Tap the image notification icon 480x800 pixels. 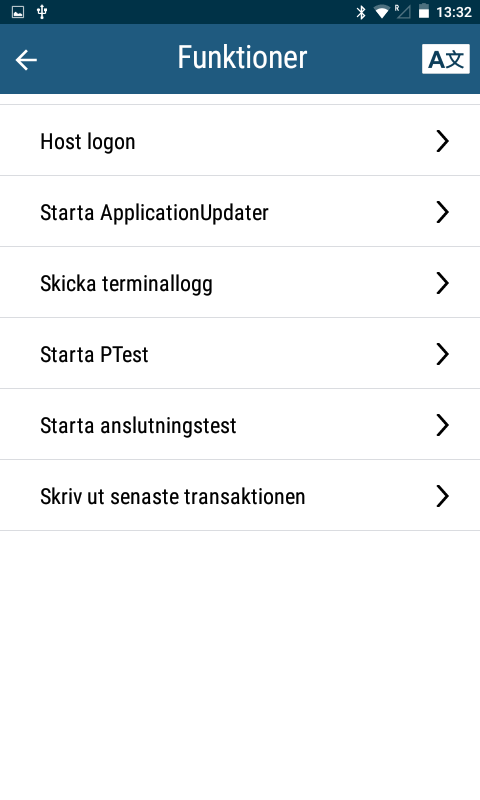pyautogui.click(x=18, y=12)
